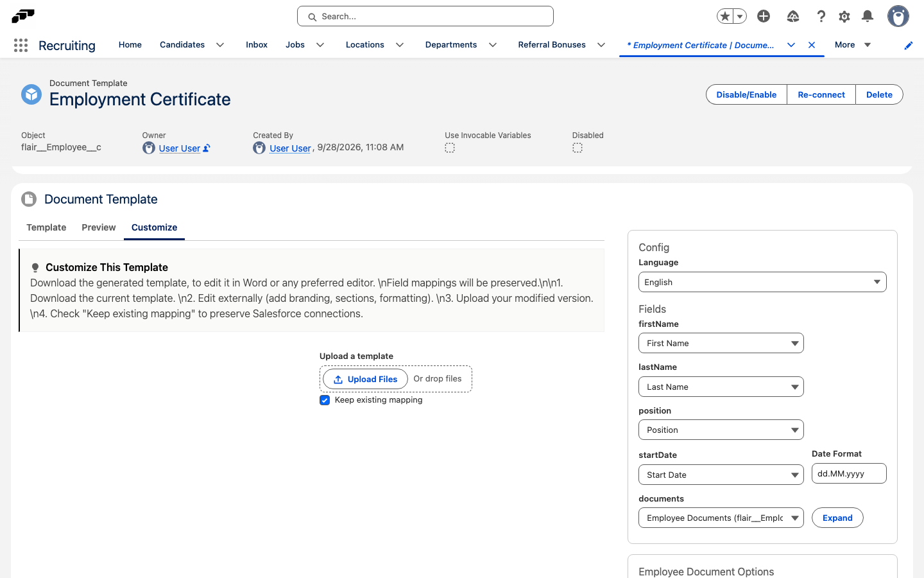Switch to the Template tab

46,227
